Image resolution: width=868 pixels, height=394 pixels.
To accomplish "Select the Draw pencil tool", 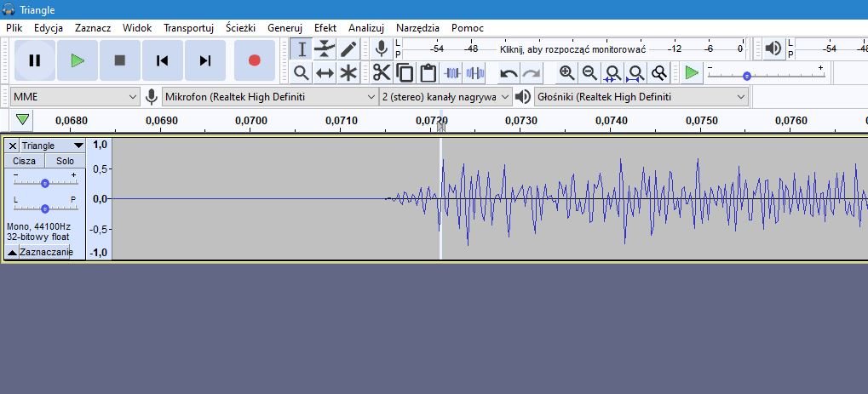I will pos(348,49).
